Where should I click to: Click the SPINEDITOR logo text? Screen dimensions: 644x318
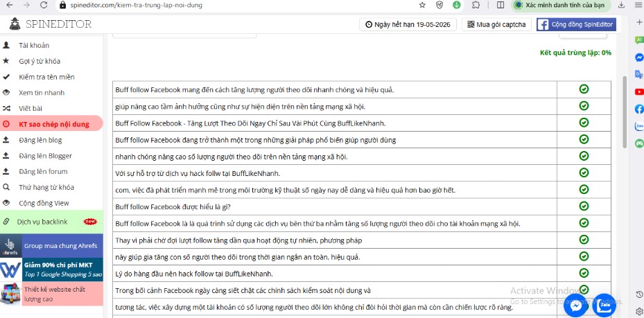[x=58, y=24]
